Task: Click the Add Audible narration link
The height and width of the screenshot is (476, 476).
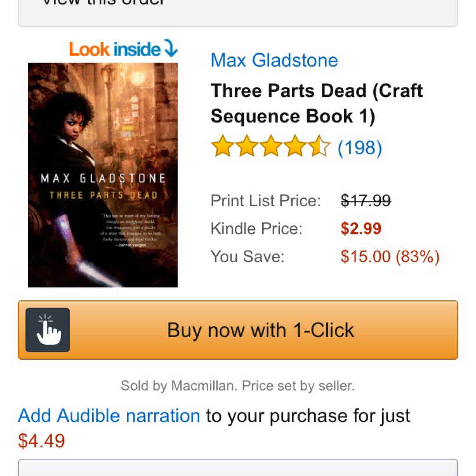Action: point(109,416)
